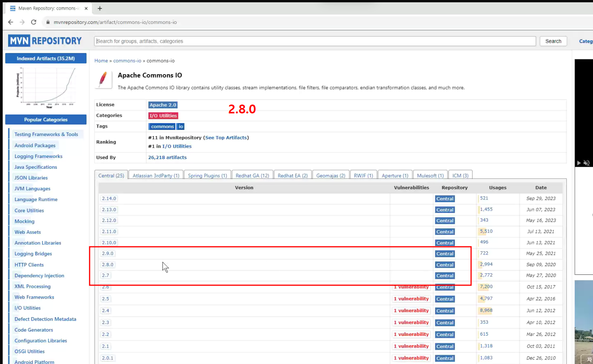593x364 pixels.
Task: Close the Maven Repository browser tab
Action: pos(86,8)
